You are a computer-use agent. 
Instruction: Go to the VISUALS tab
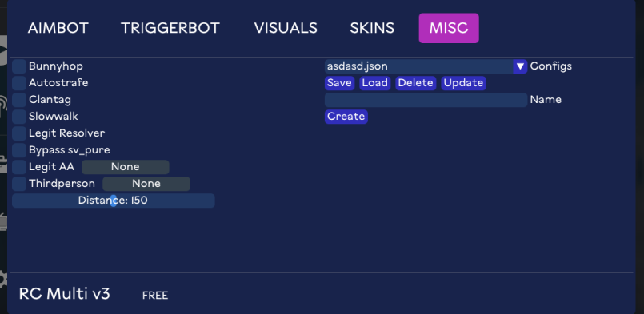(286, 28)
